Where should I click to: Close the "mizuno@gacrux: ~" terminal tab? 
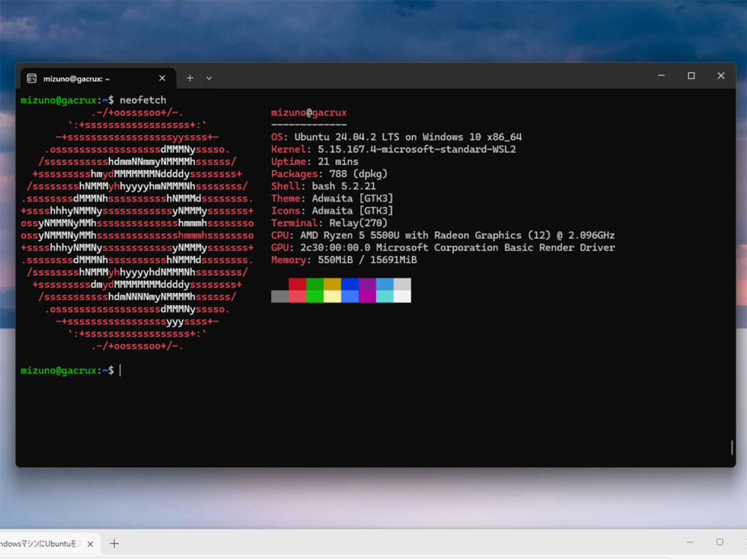pyautogui.click(x=162, y=77)
